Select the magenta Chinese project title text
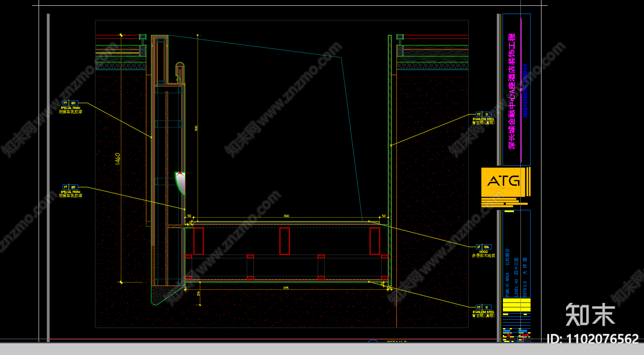644x355 pixels. 512,91
